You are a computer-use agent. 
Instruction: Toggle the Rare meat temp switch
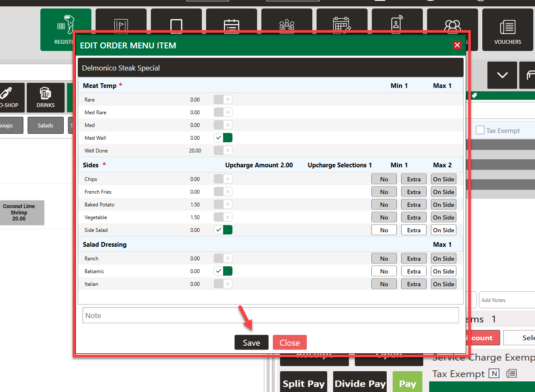[x=223, y=100]
